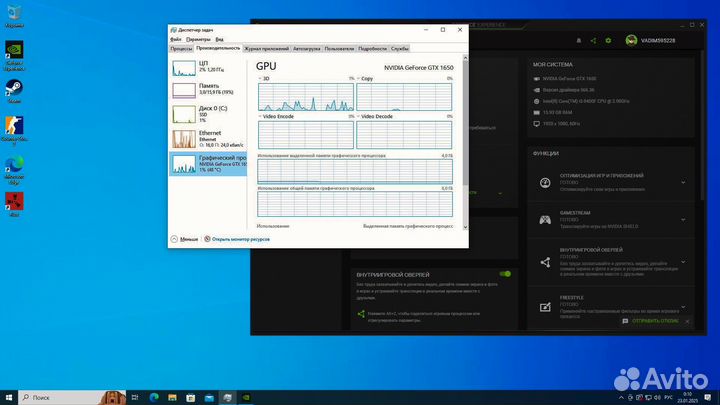Open the Microsoft Edge desktop shortcut

[14, 168]
